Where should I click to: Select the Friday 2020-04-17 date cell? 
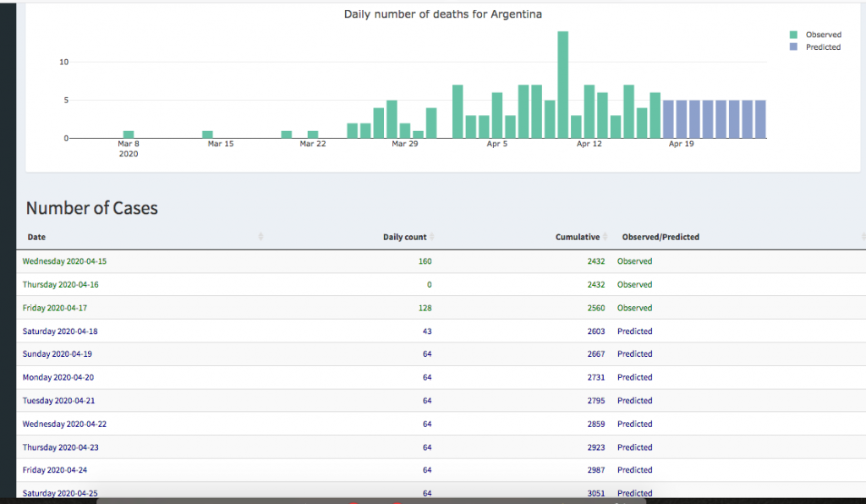58,308
